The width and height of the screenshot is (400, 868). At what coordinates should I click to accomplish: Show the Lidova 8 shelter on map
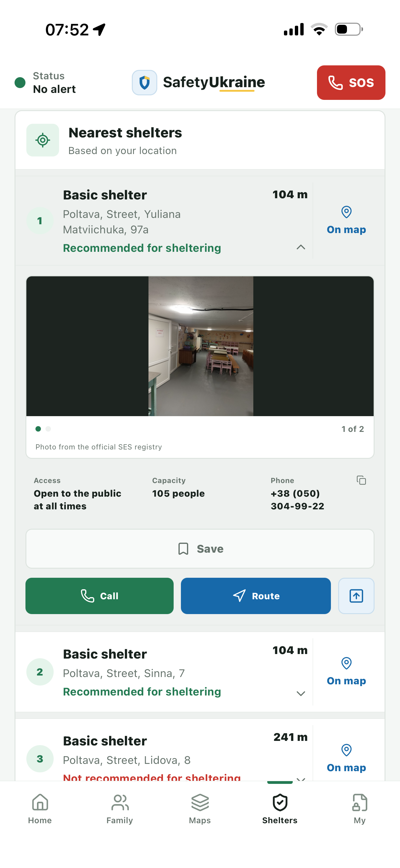coord(346,759)
